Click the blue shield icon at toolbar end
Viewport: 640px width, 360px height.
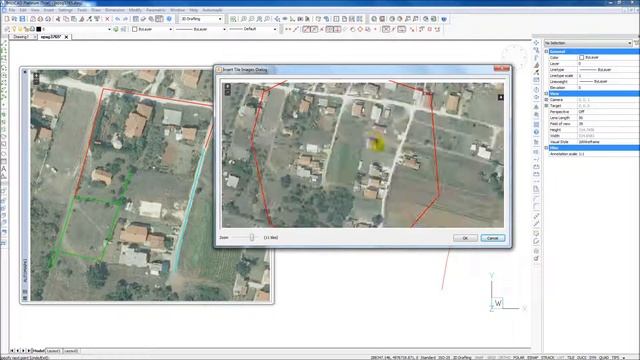[444, 19]
